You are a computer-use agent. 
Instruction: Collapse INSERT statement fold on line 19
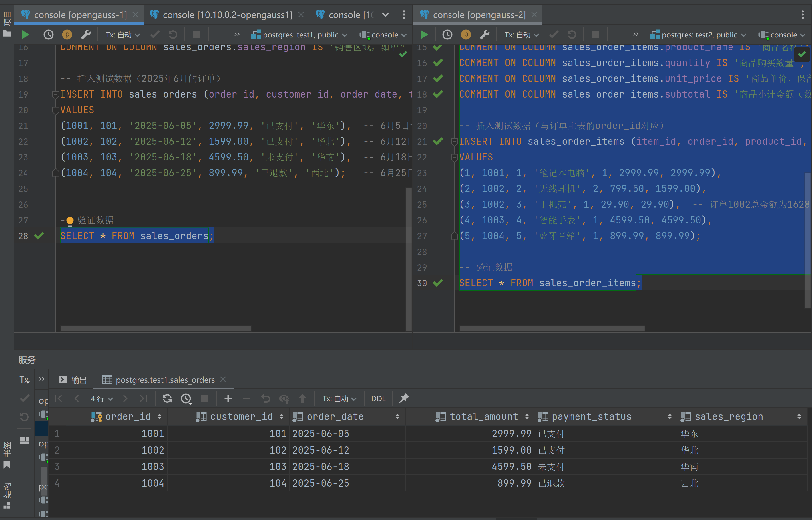pos(56,95)
